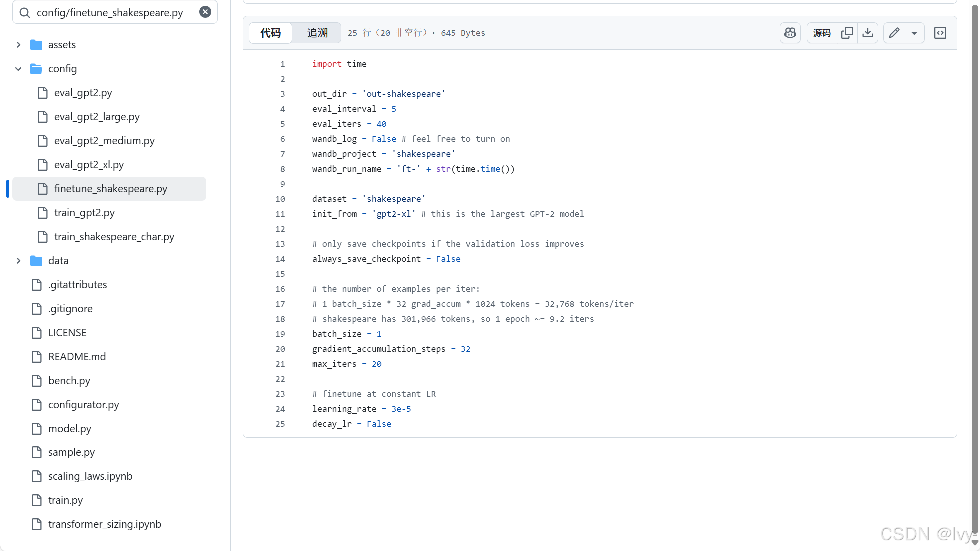Expand the data folder chevron

coord(18,261)
